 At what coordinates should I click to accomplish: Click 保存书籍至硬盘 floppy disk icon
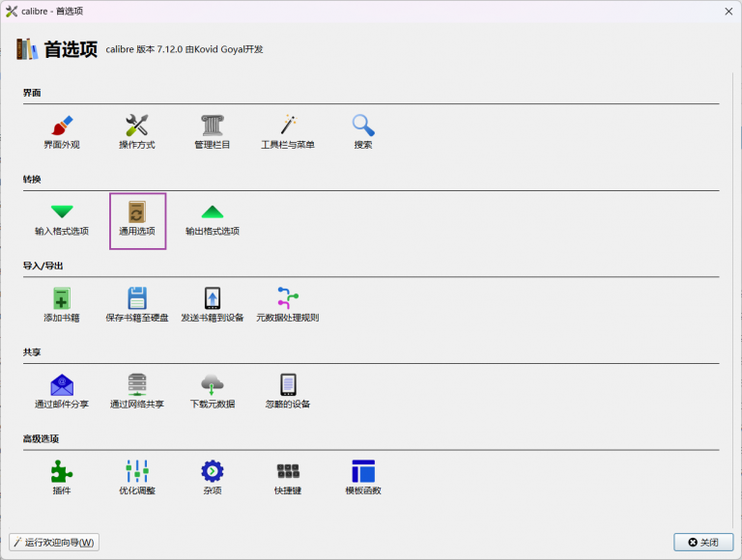click(x=137, y=298)
